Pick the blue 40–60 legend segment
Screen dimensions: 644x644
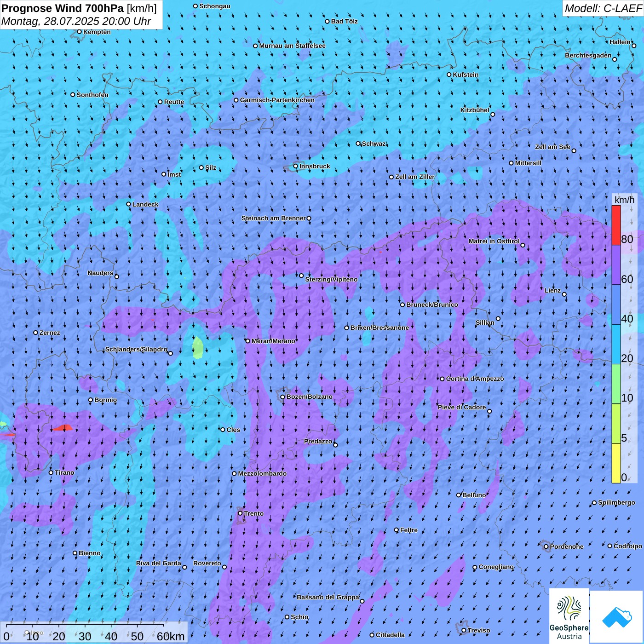[x=616, y=305]
